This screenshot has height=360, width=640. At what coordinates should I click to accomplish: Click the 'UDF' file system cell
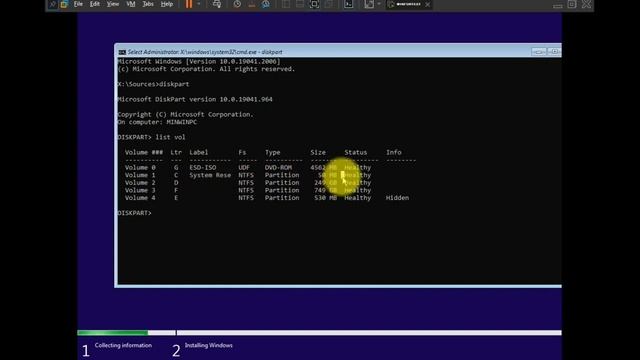[244, 167]
